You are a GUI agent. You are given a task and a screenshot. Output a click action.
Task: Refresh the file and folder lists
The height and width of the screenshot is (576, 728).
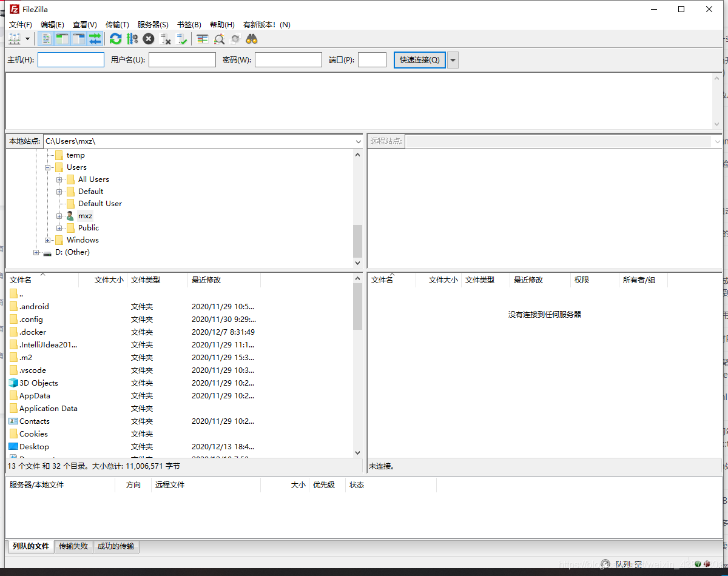(x=115, y=39)
